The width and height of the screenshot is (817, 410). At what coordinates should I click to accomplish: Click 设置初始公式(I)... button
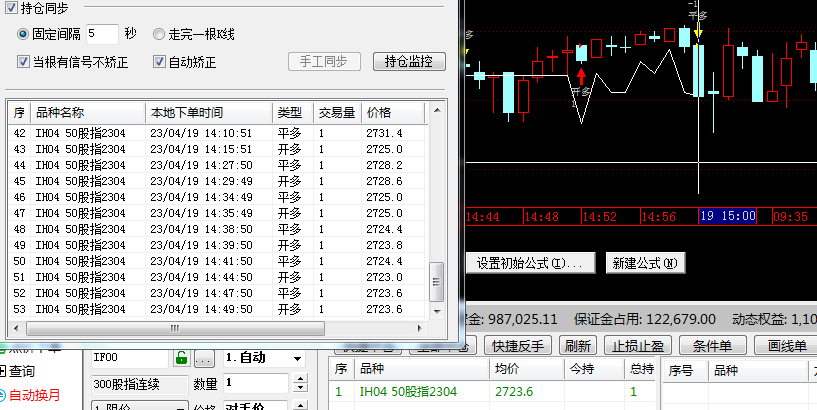tap(530, 264)
